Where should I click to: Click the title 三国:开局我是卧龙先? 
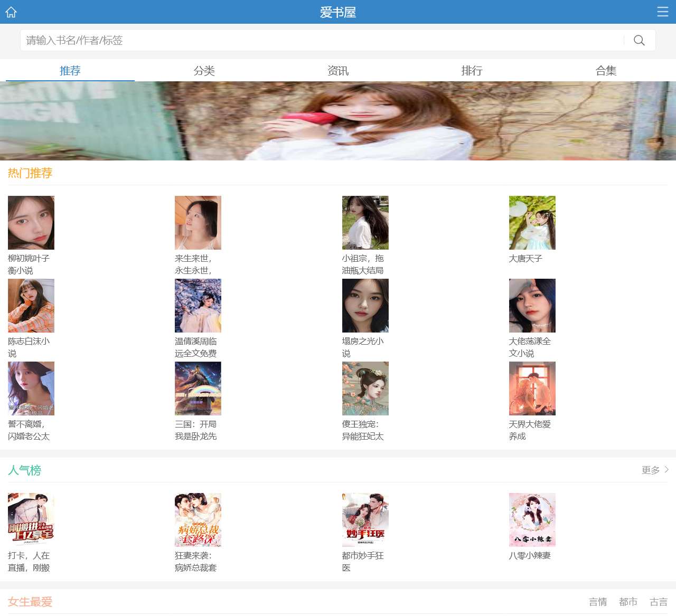coord(196,430)
